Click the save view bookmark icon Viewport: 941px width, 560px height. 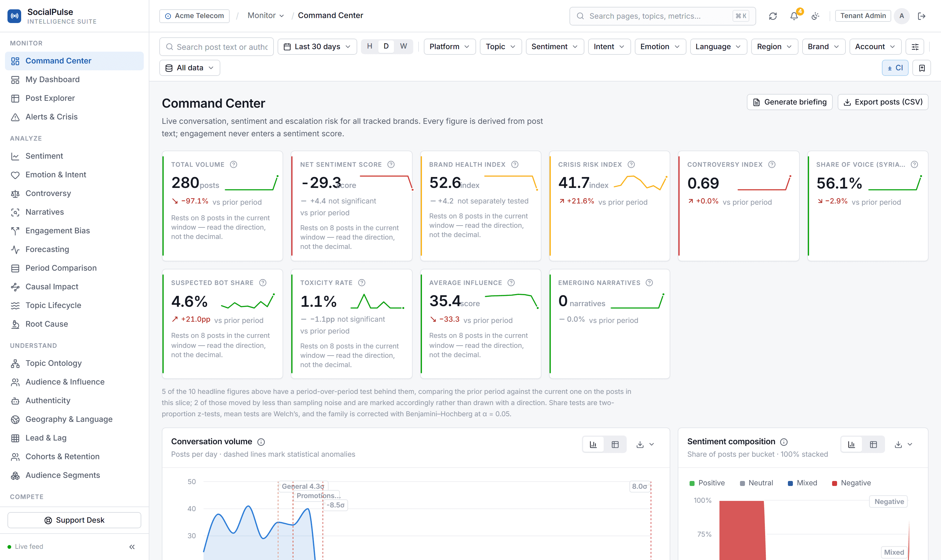921,68
